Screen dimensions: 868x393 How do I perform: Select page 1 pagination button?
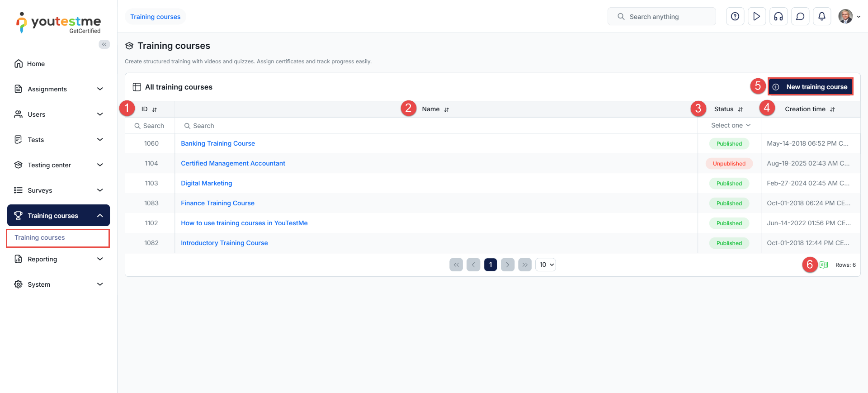coord(491,265)
